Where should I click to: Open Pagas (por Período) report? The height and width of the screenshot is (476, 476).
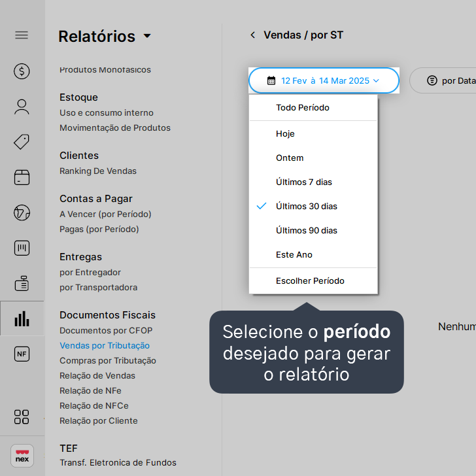click(99, 229)
